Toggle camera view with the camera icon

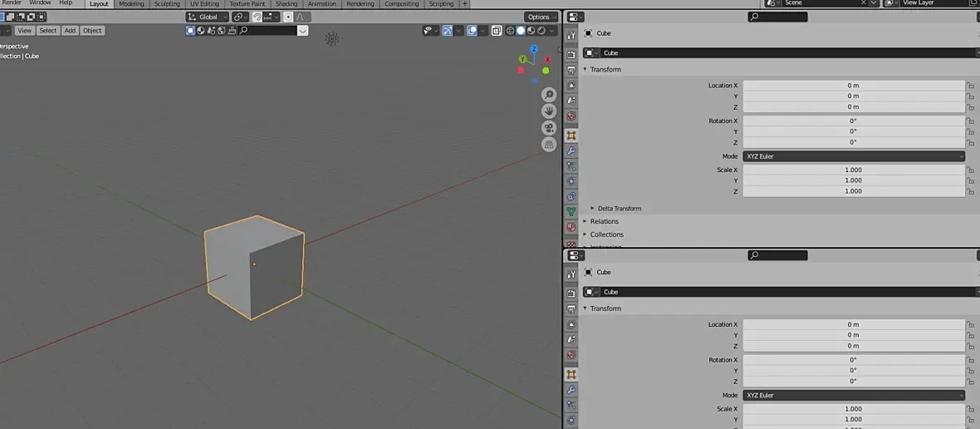coord(549,128)
